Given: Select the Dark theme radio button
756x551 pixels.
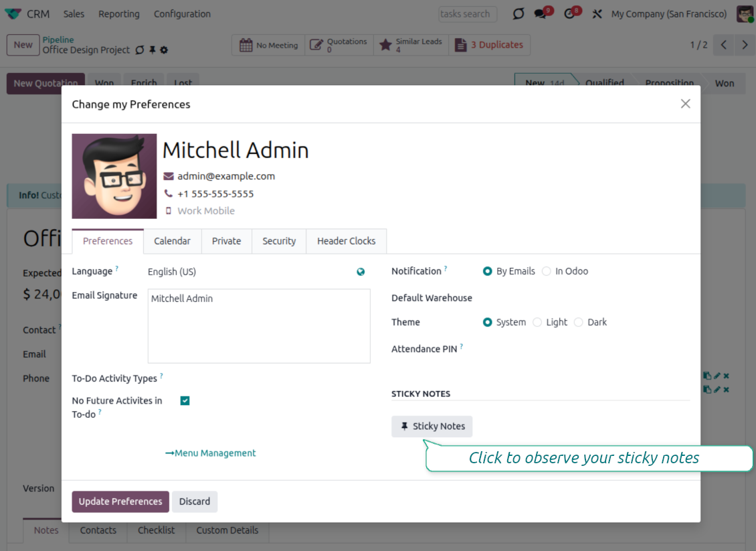Looking at the screenshot, I should pyautogui.click(x=579, y=322).
